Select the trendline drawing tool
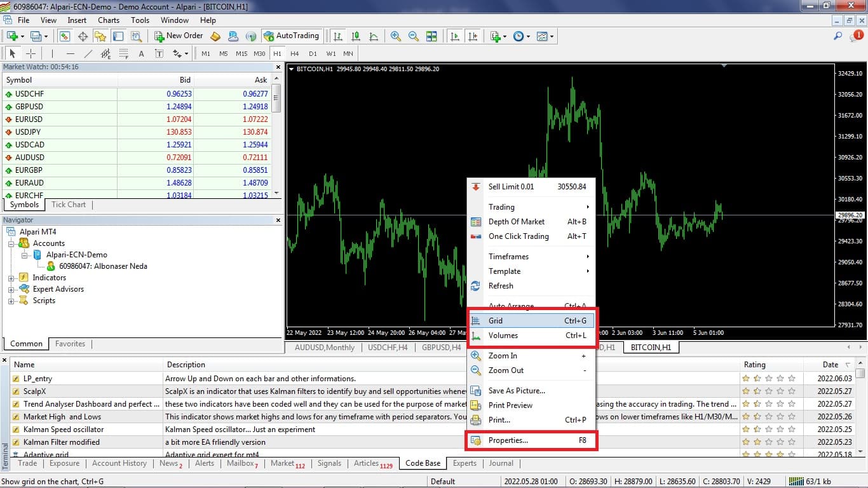 click(88, 53)
